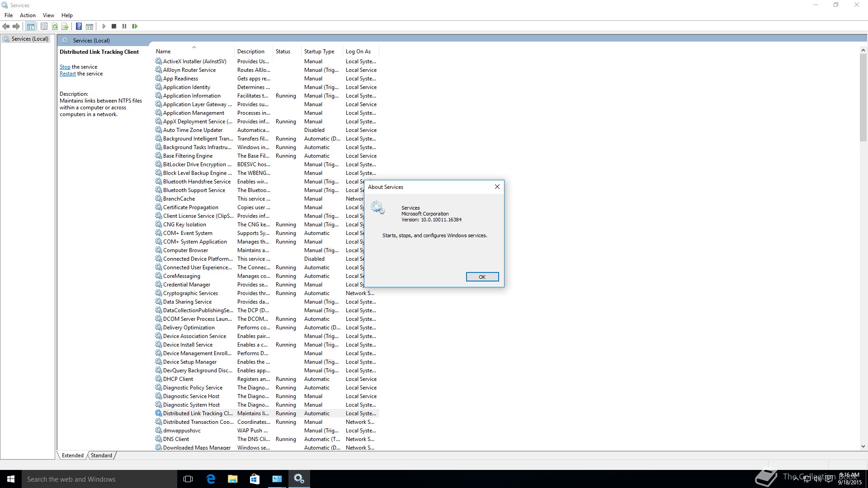Click OK in About Services dialog

[482, 277]
